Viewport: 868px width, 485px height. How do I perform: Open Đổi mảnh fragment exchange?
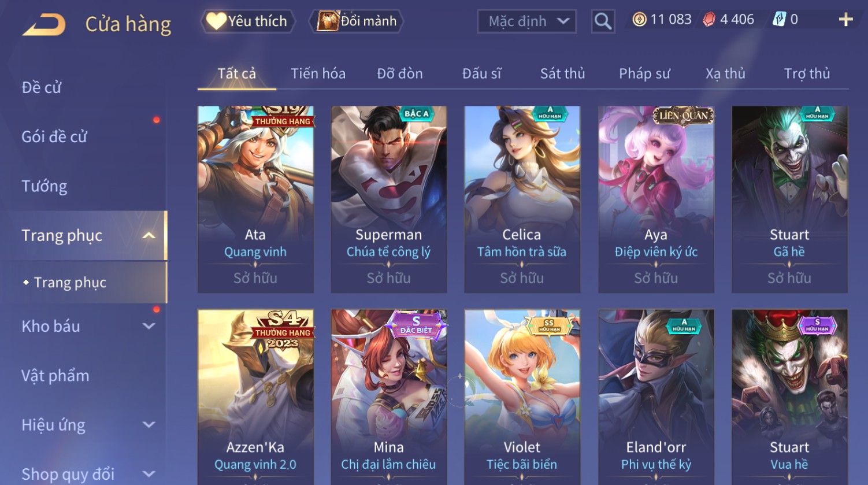pyautogui.click(x=356, y=21)
